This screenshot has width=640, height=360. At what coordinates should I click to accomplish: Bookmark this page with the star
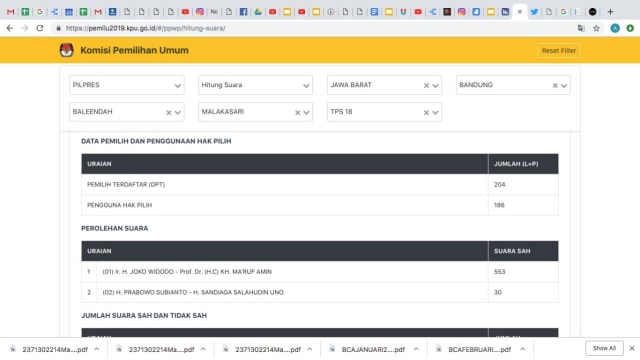point(596,28)
